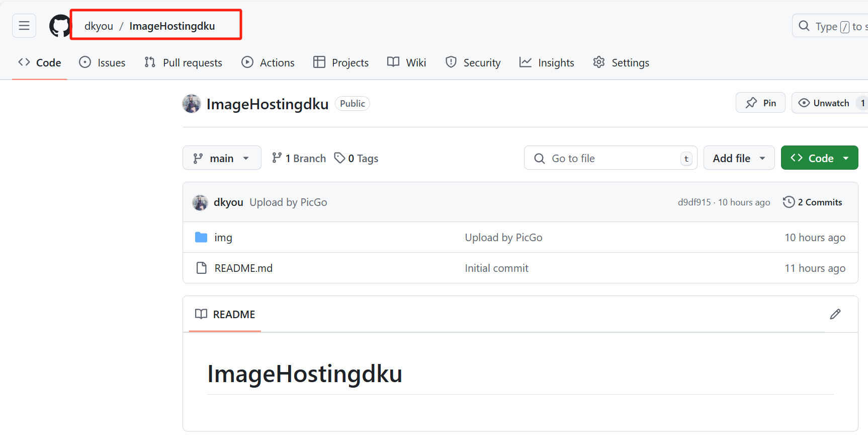This screenshot has height=437, width=868.
Task: View the Security tab
Action: (x=473, y=62)
